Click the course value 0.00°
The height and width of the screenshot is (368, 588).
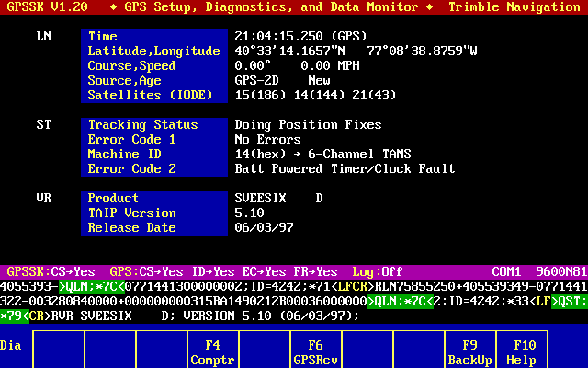click(253, 65)
